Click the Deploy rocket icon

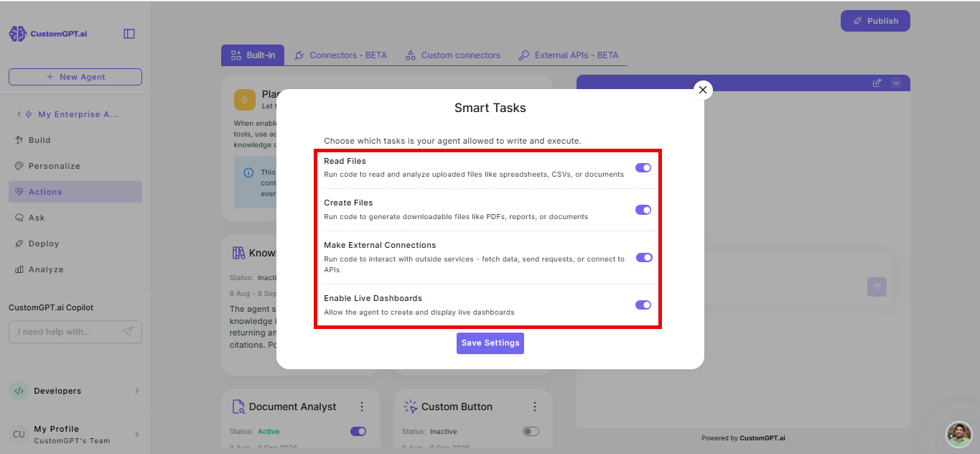(x=19, y=244)
